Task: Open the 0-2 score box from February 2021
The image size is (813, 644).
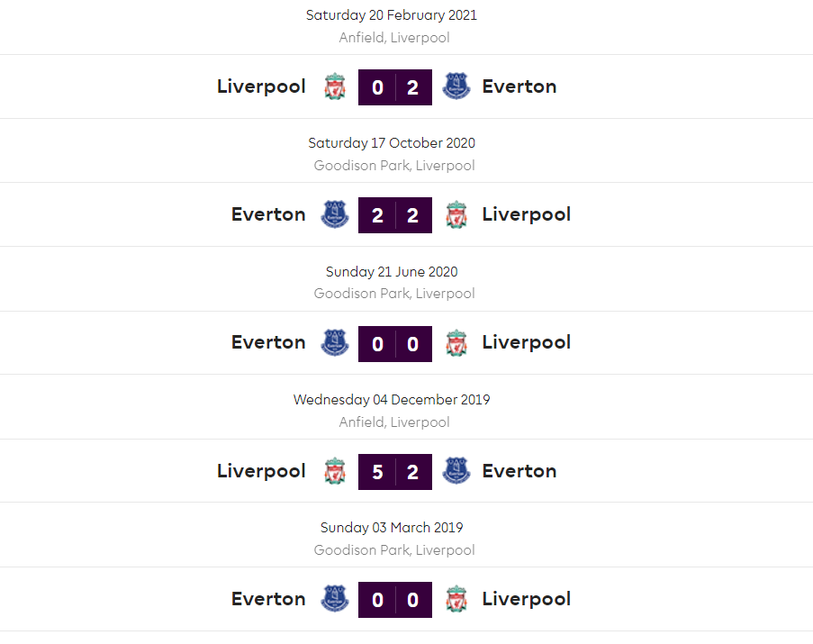Action: point(395,87)
